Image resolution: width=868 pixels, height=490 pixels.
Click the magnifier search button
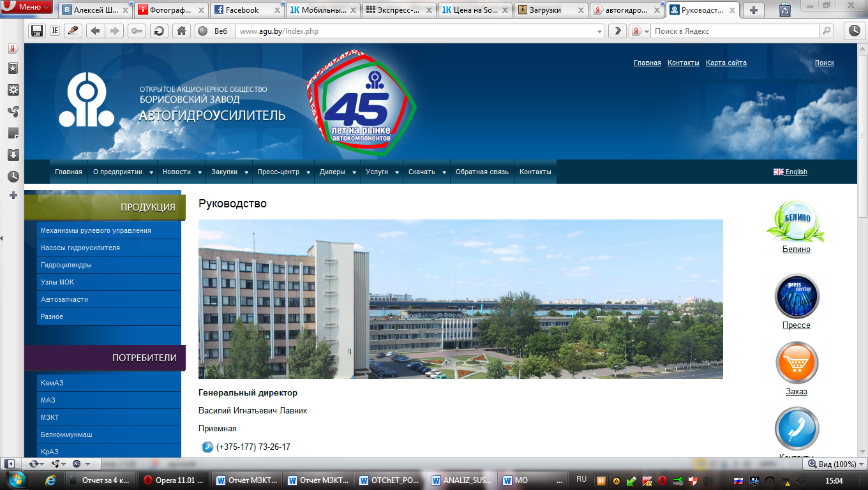click(x=827, y=31)
